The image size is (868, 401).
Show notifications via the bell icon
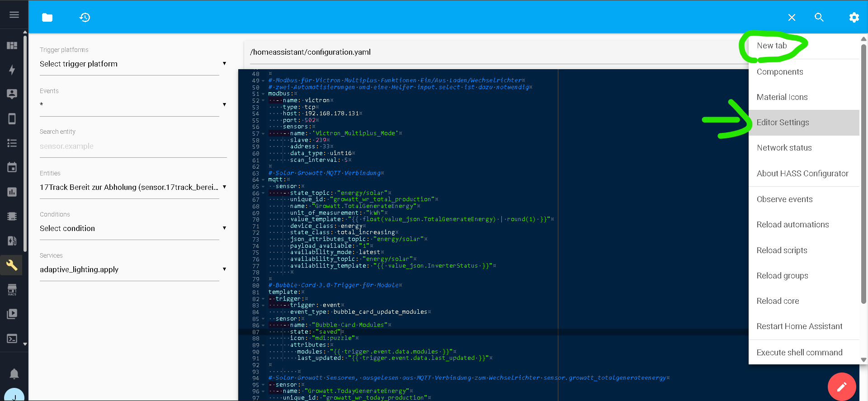point(14,374)
